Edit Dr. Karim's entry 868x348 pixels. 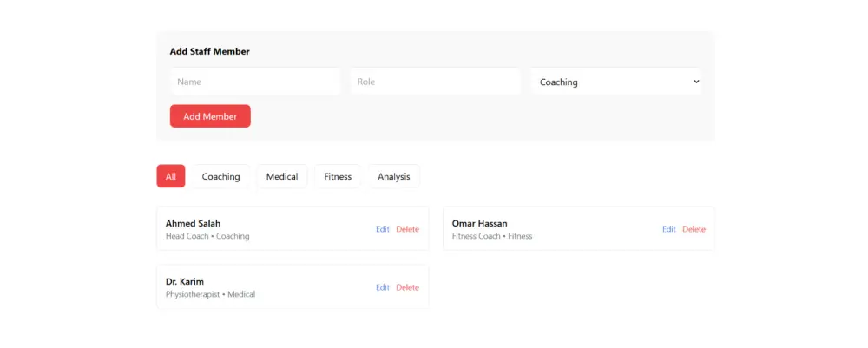pos(383,287)
